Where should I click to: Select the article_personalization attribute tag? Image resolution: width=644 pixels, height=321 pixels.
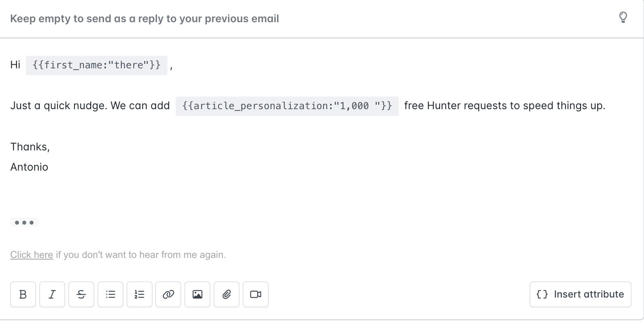(x=287, y=106)
